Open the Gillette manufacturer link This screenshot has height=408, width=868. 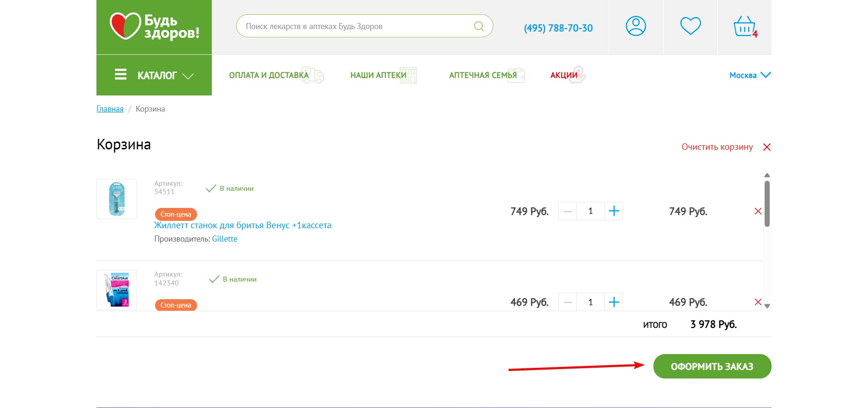pos(225,239)
